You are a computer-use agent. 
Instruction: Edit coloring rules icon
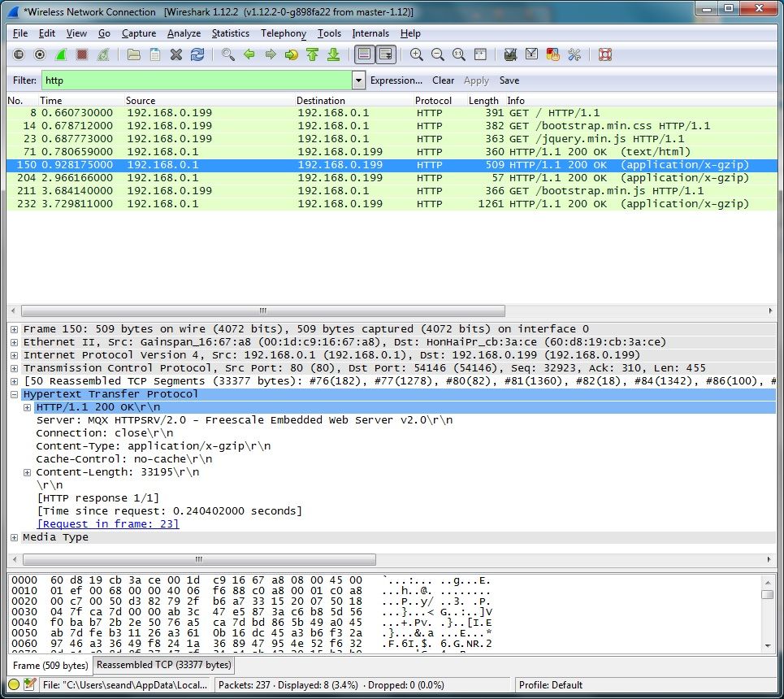553,54
